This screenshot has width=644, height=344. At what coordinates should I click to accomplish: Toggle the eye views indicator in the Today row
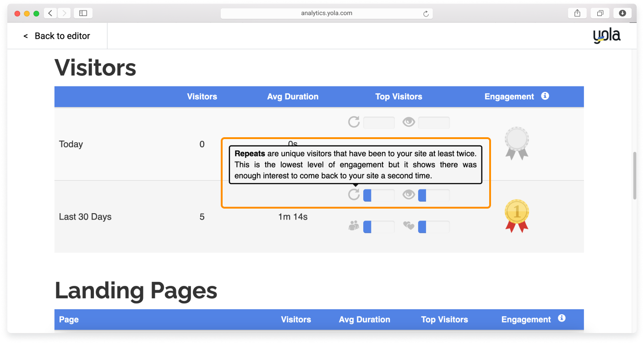[x=409, y=122]
